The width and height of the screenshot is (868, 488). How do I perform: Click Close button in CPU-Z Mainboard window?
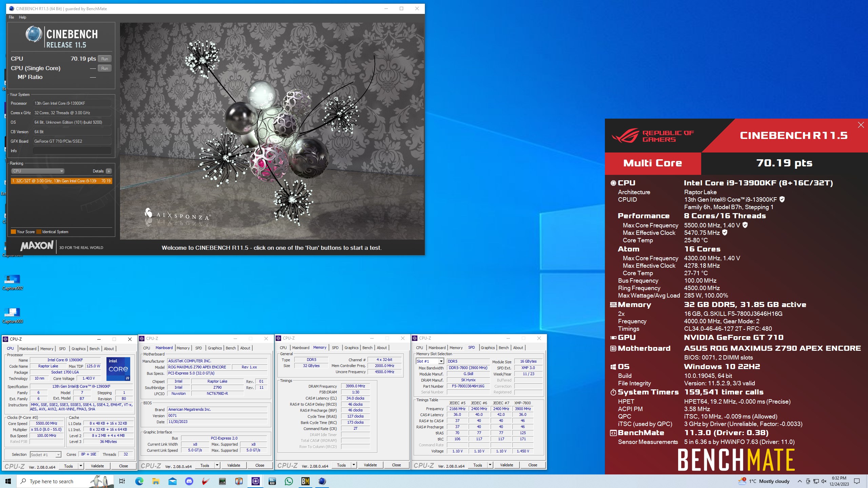(260, 465)
